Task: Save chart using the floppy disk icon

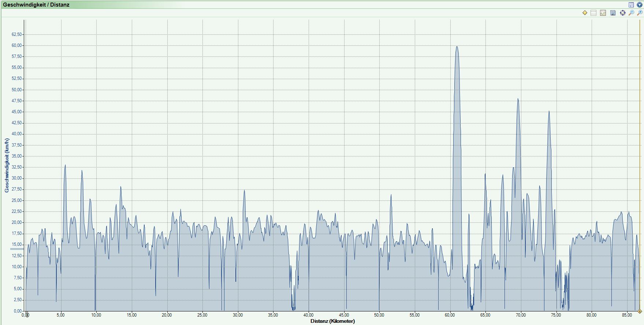Action: (x=613, y=13)
